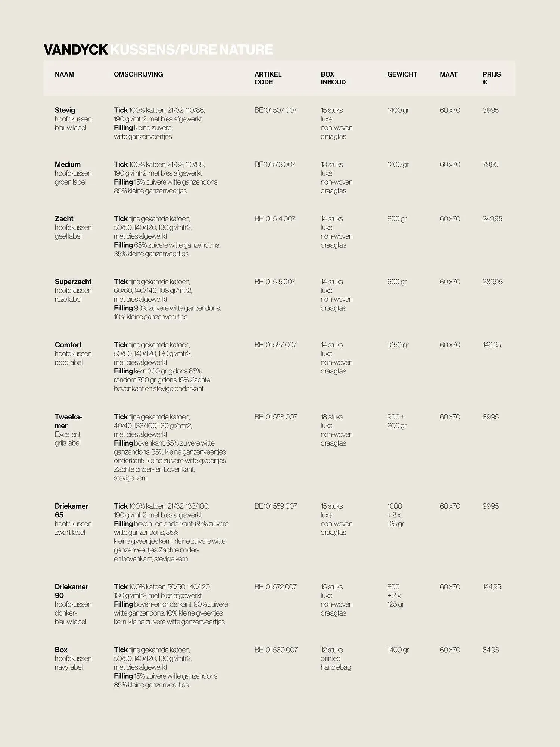Click price 289,95 in Prijs column
The image size is (560, 747).
coord(492,282)
